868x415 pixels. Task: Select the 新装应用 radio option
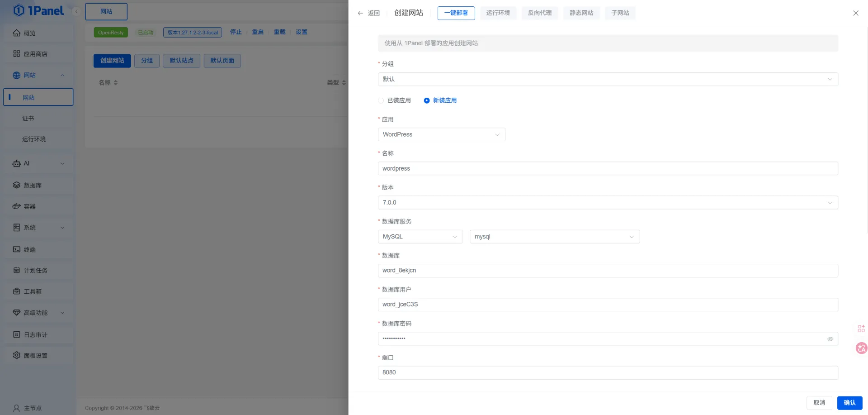440,100
